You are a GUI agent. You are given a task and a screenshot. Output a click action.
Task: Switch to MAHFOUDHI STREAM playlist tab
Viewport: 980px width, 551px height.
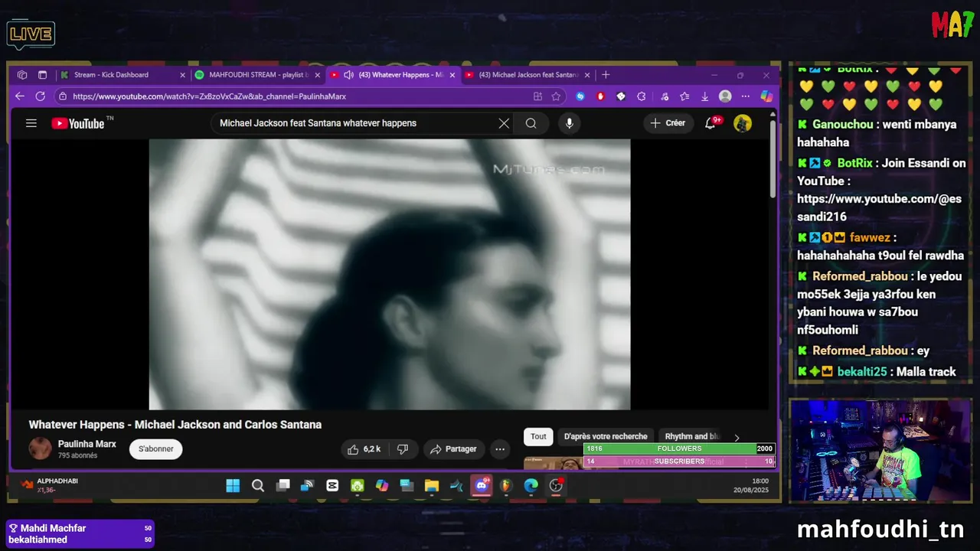[x=257, y=75]
